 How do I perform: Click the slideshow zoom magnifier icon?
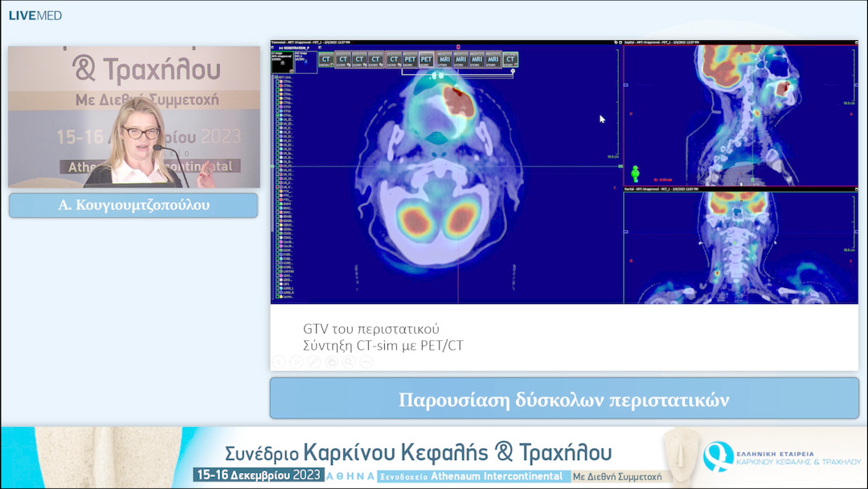[348, 362]
